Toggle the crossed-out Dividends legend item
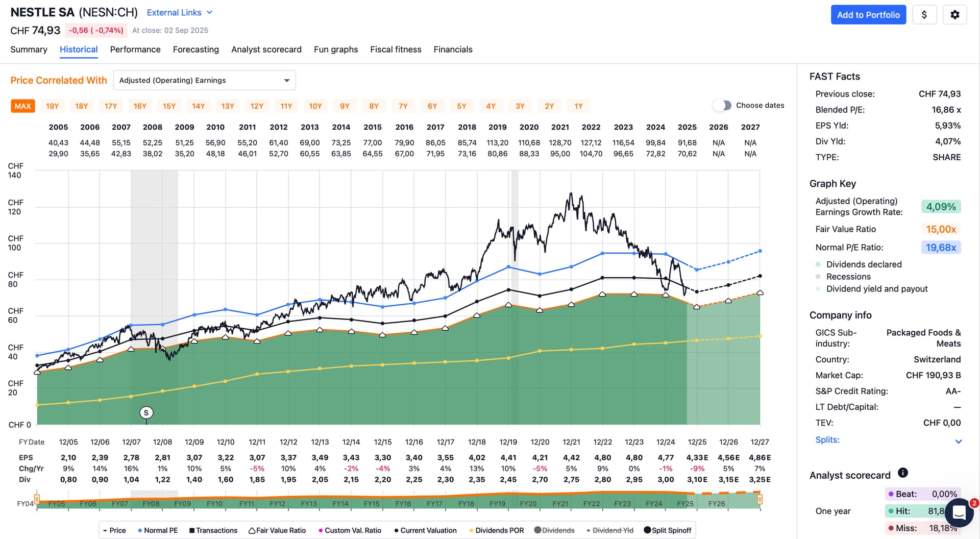The image size is (980, 539). (x=554, y=530)
